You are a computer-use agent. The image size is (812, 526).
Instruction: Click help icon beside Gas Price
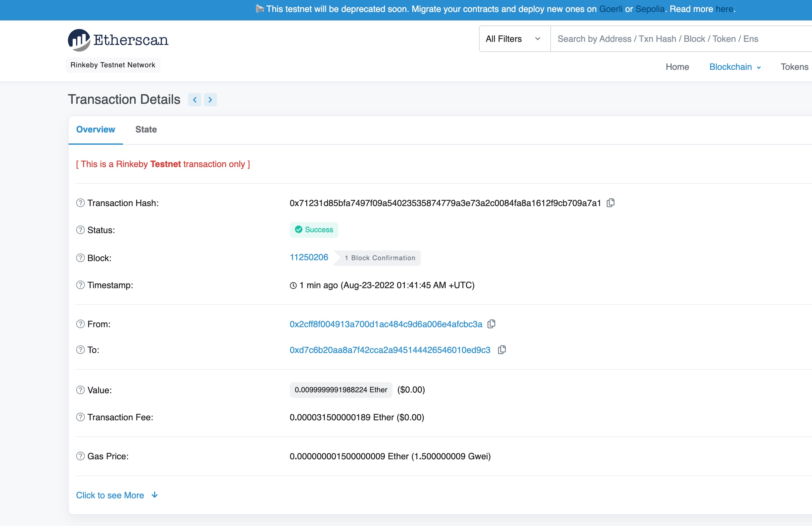(80, 456)
